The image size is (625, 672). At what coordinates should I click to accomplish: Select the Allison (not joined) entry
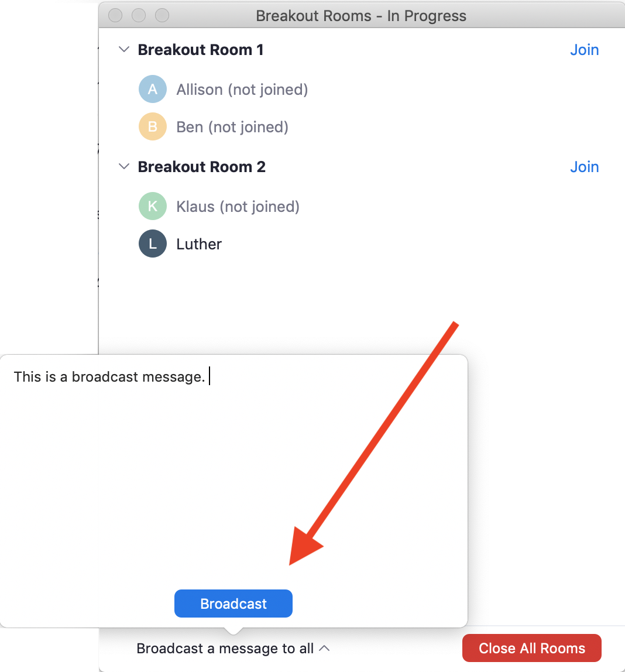pos(242,89)
